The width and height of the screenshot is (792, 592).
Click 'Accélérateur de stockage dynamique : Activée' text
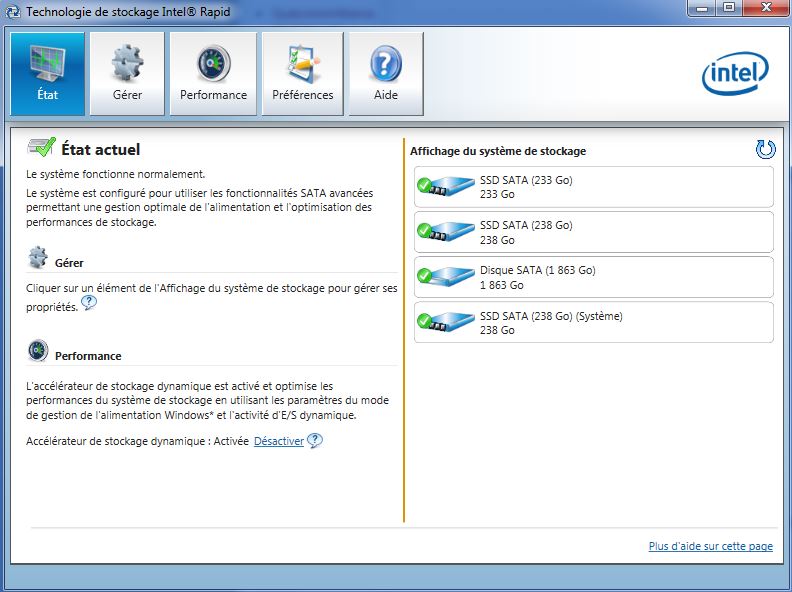pos(137,441)
